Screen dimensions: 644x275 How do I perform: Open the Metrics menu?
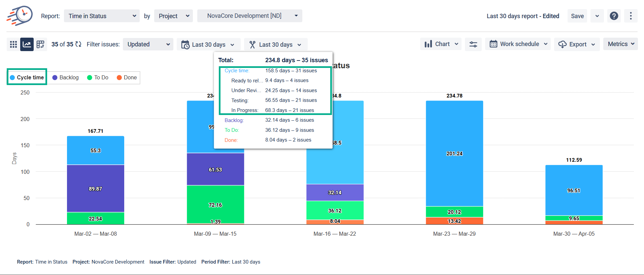pyautogui.click(x=620, y=44)
